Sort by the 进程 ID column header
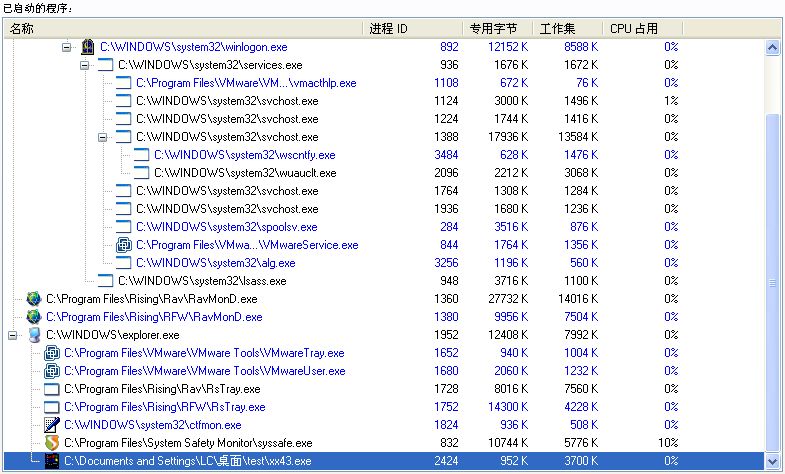The height and width of the screenshot is (474, 785). 413,29
